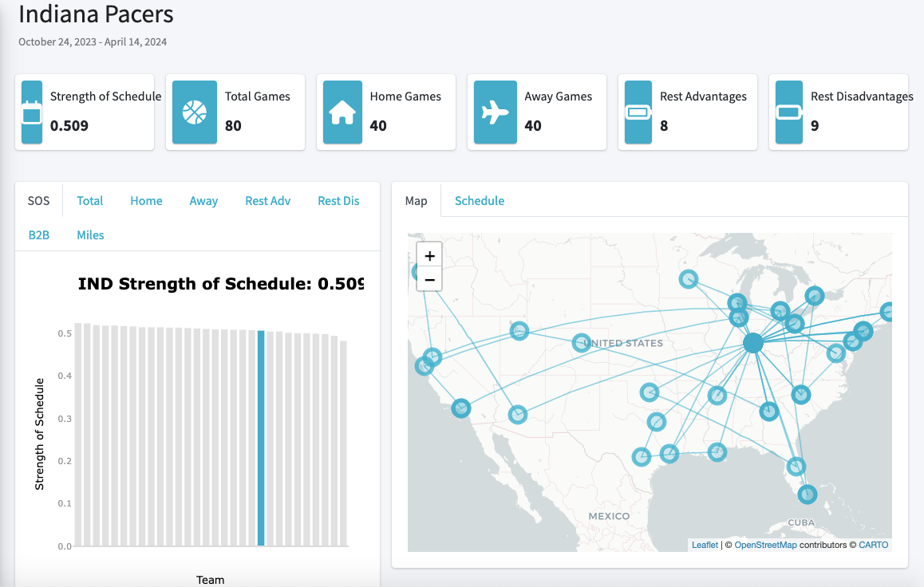
Task: Click the Phoenix marker in Arizona
Action: (517, 415)
